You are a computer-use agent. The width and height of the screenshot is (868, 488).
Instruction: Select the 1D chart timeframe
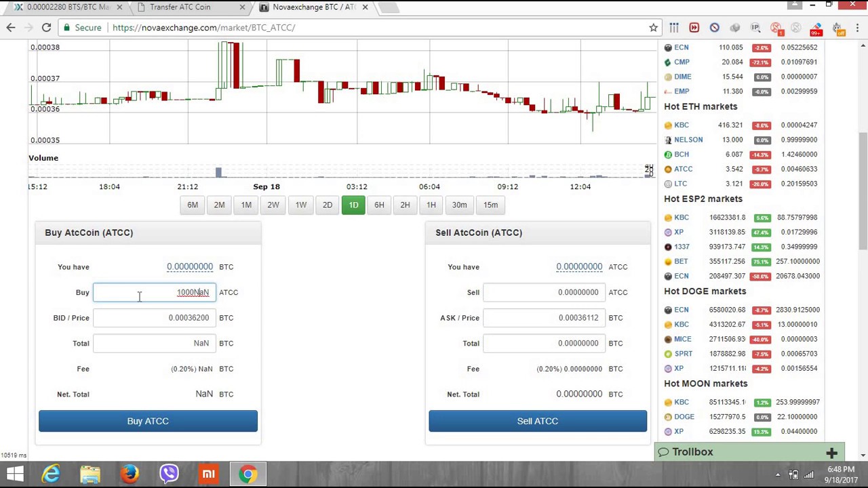(353, 205)
